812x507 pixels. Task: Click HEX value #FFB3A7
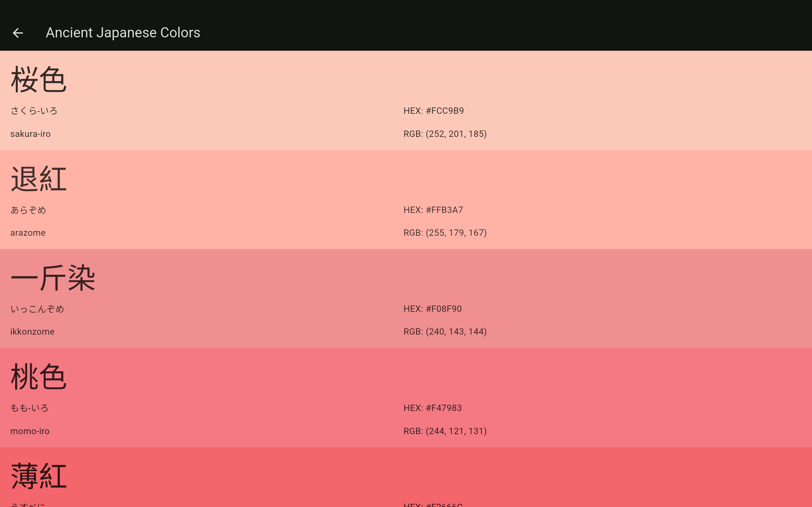[433, 210]
